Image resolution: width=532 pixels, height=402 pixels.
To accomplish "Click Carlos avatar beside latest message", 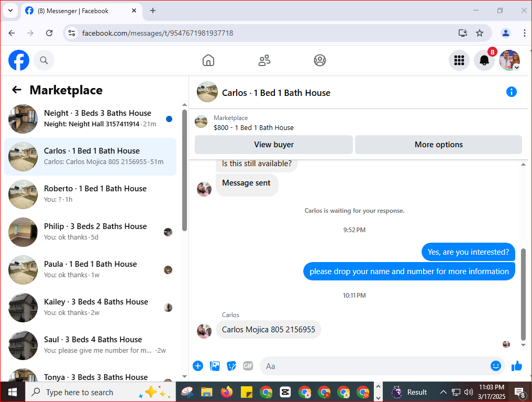I will pyautogui.click(x=204, y=331).
